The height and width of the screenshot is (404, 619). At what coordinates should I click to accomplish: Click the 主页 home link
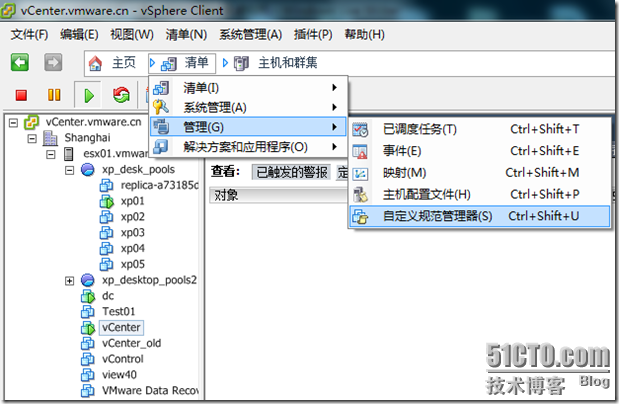[x=124, y=63]
